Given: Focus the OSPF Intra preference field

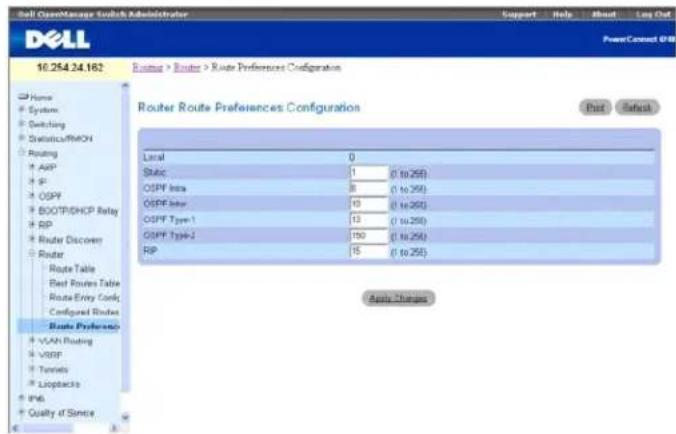Looking at the screenshot, I should coord(369,188).
